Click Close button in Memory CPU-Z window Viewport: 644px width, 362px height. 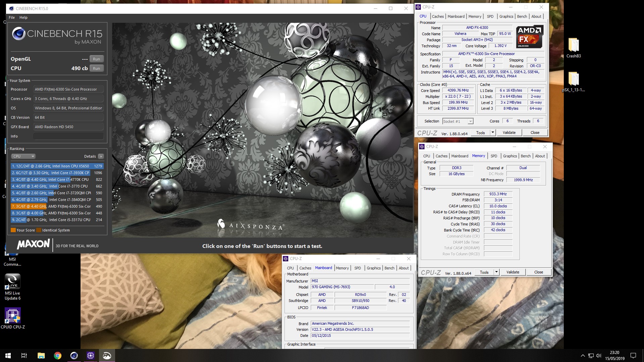[x=539, y=272]
